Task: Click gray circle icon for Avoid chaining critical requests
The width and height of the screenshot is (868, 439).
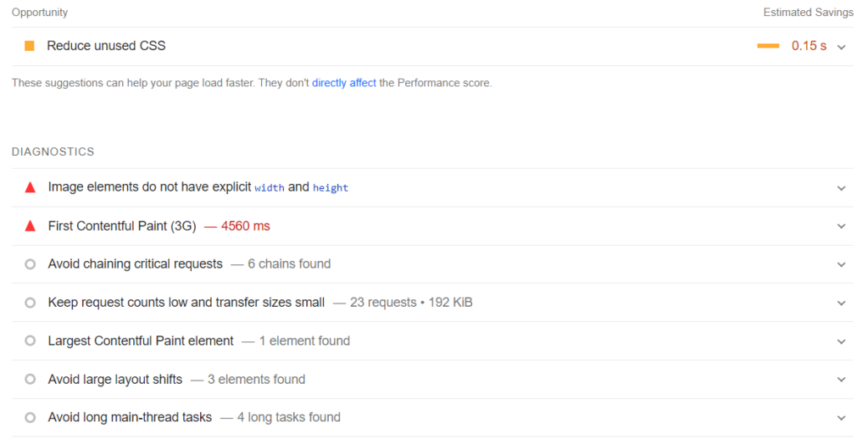Action: click(31, 264)
